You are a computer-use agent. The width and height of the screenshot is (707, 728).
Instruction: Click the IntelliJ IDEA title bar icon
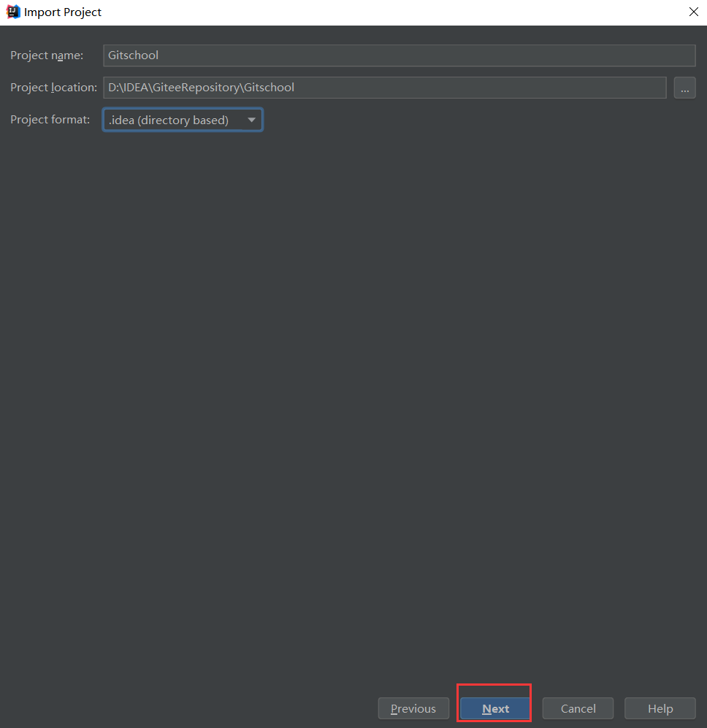coord(13,12)
